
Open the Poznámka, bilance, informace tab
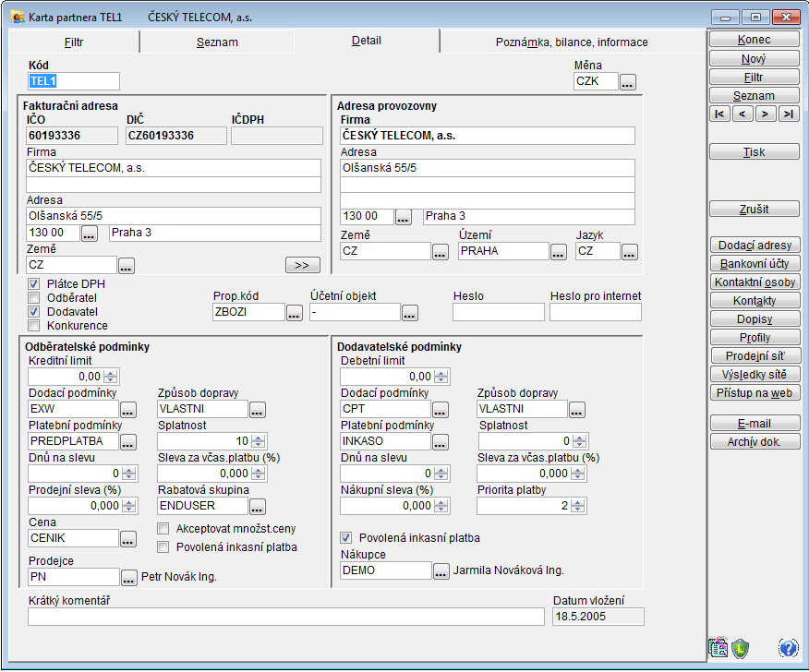[572, 42]
